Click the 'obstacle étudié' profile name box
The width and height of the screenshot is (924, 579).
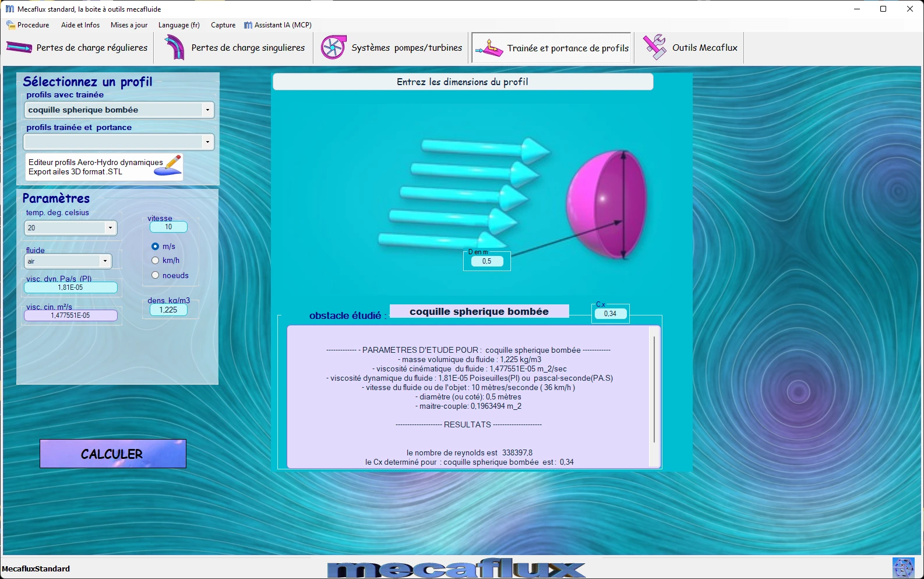(x=479, y=311)
